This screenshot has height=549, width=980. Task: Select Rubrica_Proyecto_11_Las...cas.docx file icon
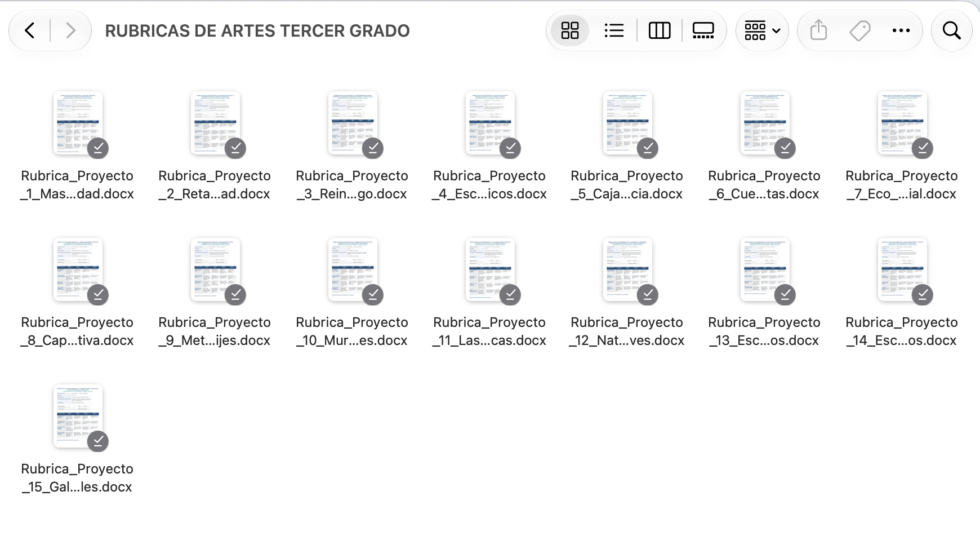pyautogui.click(x=490, y=270)
